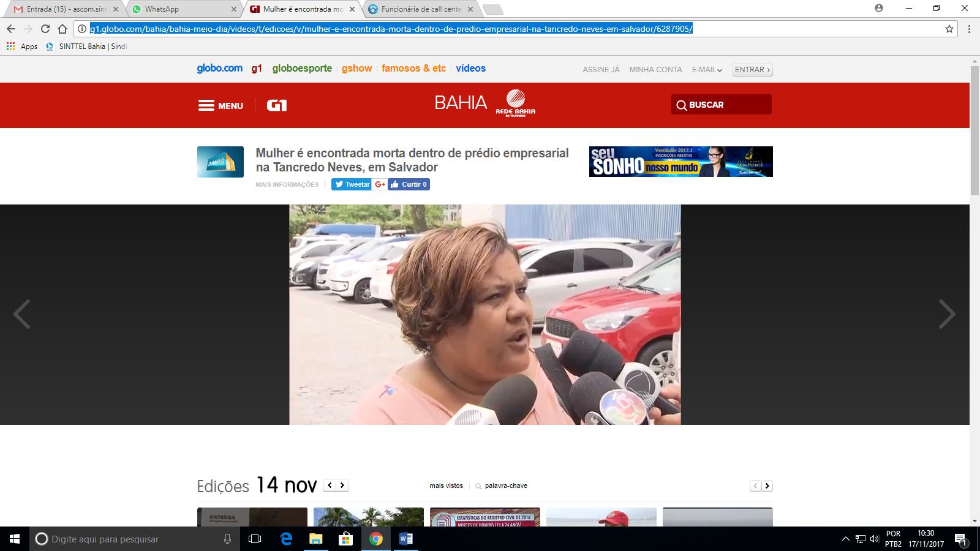Reload the page in browser
The height and width of the screenshot is (551, 980).
pyautogui.click(x=45, y=29)
